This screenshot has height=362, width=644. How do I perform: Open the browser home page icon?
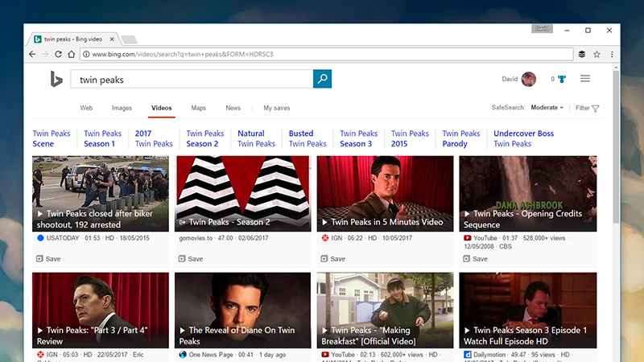coord(72,54)
